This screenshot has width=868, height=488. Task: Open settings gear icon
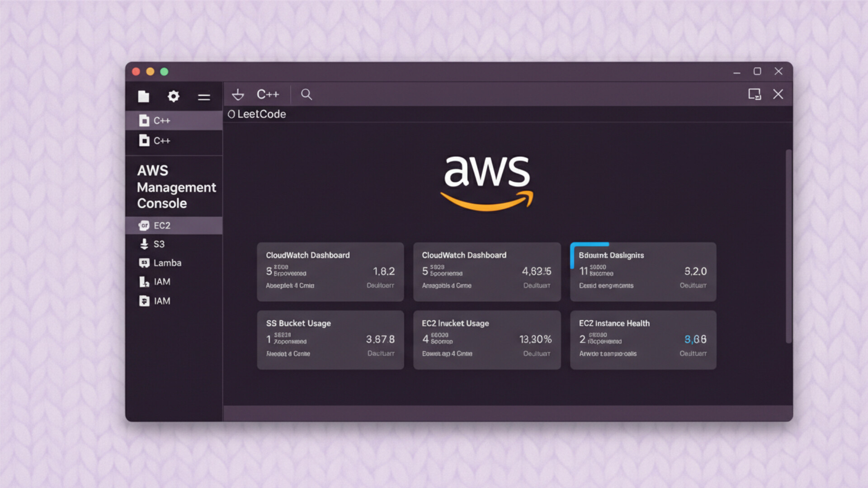pos(174,96)
